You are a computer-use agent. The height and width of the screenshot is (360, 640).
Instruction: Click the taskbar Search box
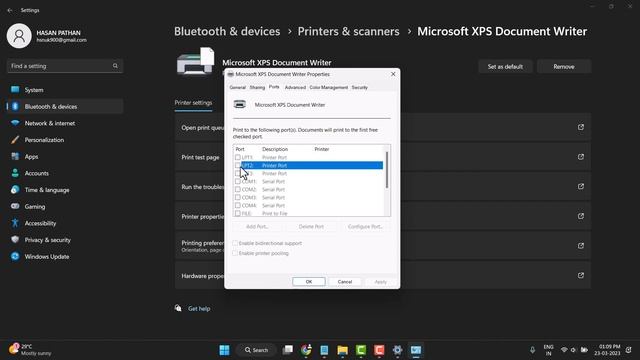[256, 350]
